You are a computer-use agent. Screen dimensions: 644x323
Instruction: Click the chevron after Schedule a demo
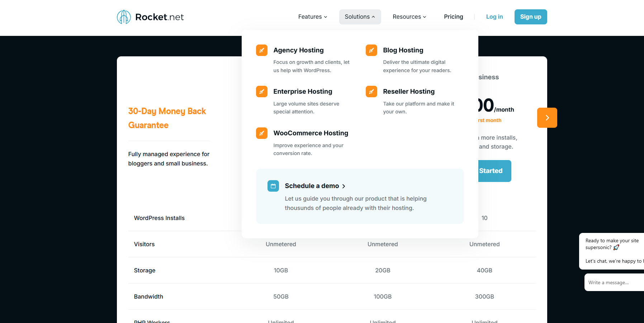344,186
